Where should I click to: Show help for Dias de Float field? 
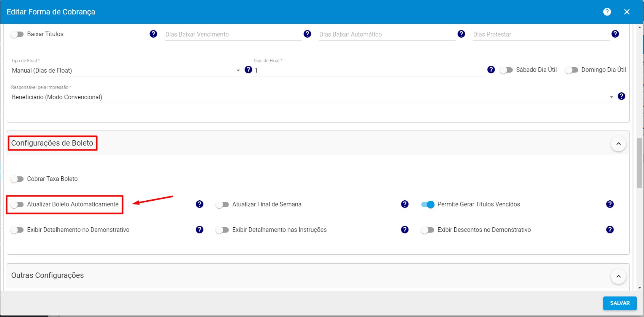491,70
